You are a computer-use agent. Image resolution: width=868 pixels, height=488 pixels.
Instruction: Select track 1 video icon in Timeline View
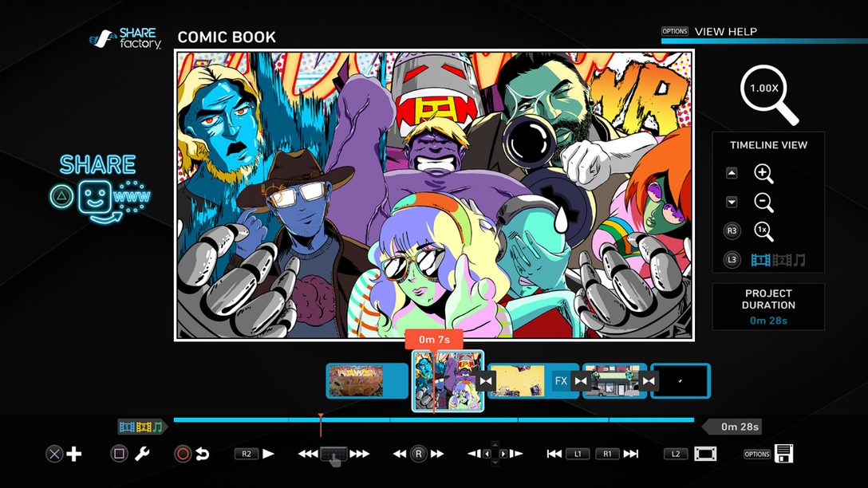(x=760, y=259)
